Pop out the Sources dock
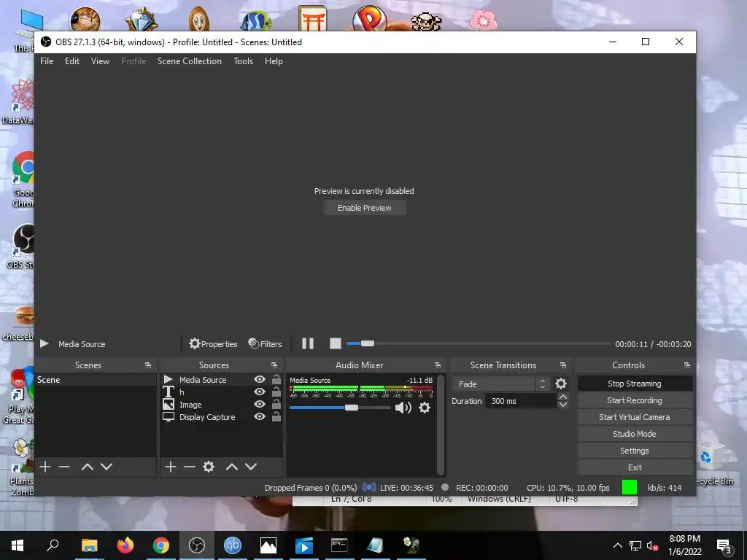This screenshot has height=560, width=747. click(x=274, y=365)
